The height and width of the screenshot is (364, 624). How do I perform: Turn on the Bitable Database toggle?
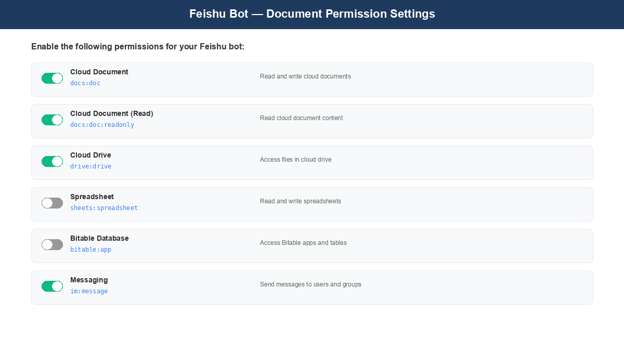tap(52, 244)
